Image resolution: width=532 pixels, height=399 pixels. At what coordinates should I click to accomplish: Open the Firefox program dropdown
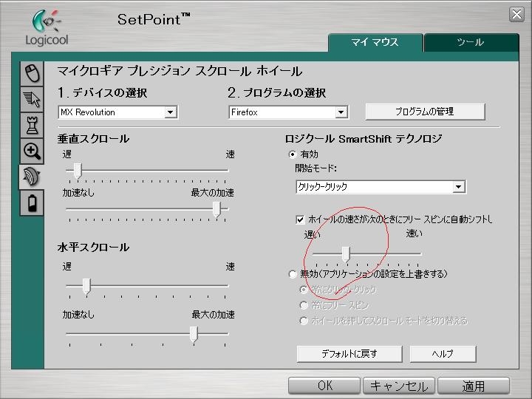pyautogui.click(x=288, y=112)
